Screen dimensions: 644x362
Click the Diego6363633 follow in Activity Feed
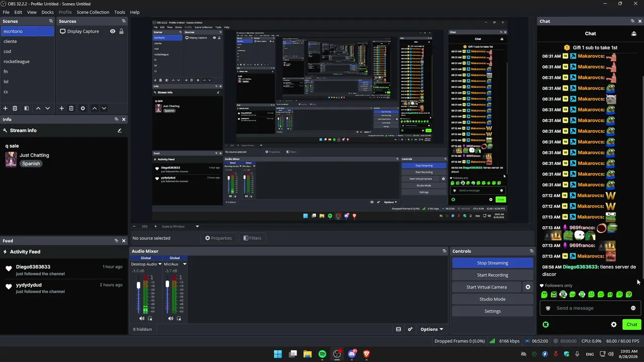pos(64,270)
